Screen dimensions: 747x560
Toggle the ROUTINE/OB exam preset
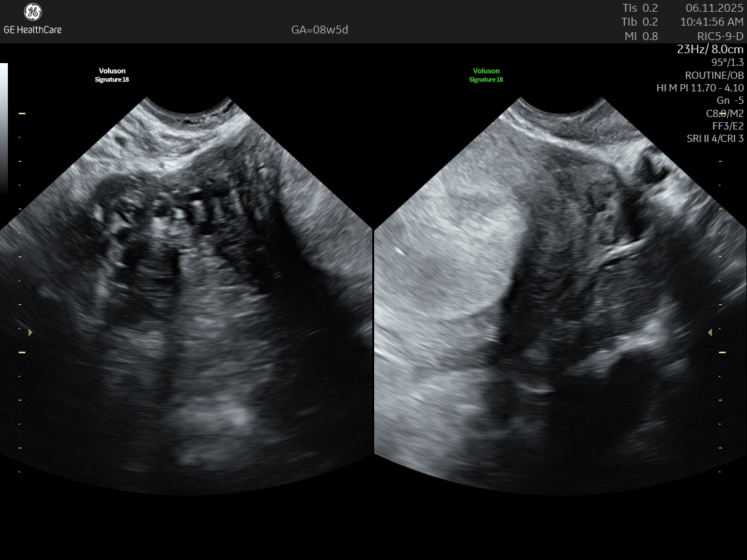pyautogui.click(x=713, y=75)
